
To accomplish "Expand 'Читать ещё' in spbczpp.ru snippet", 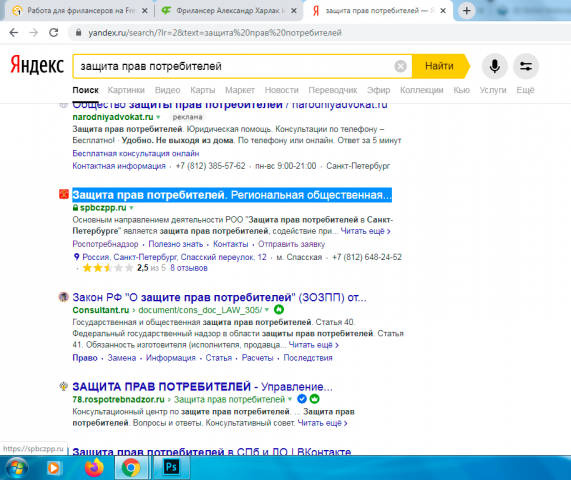I will 365,231.
